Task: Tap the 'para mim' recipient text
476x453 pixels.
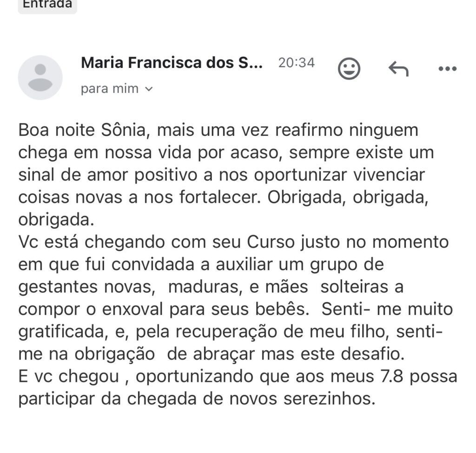Action: click(110, 89)
